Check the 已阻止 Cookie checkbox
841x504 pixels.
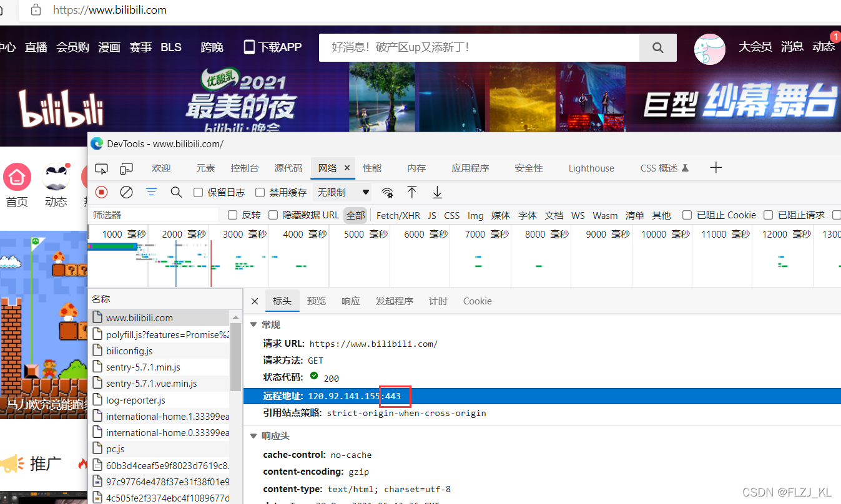(x=687, y=215)
